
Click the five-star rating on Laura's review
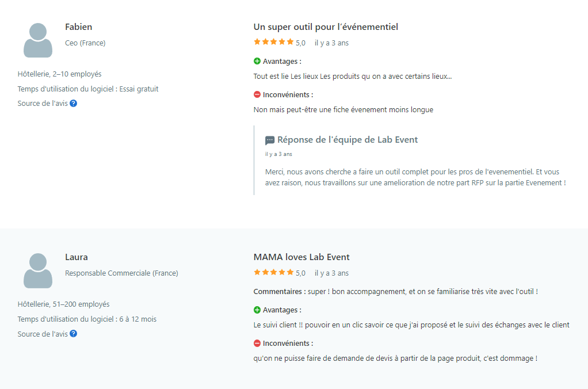[274, 272]
